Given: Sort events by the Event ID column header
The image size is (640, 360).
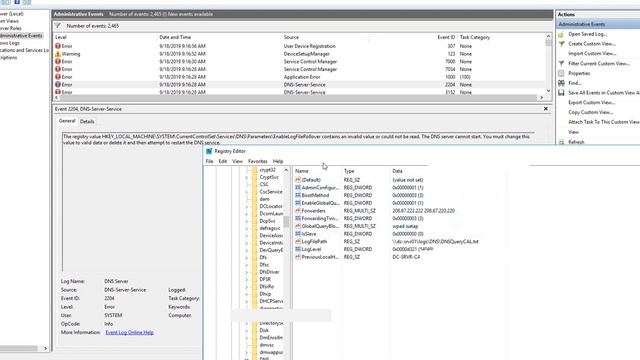Looking at the screenshot, I should tap(446, 37).
